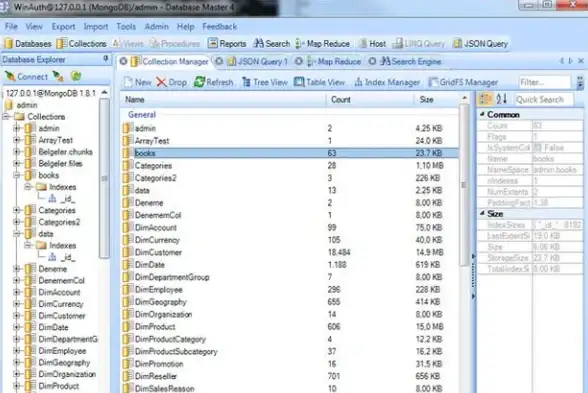
Task: Open Map Reduce in the main toolbar
Action: click(x=322, y=44)
